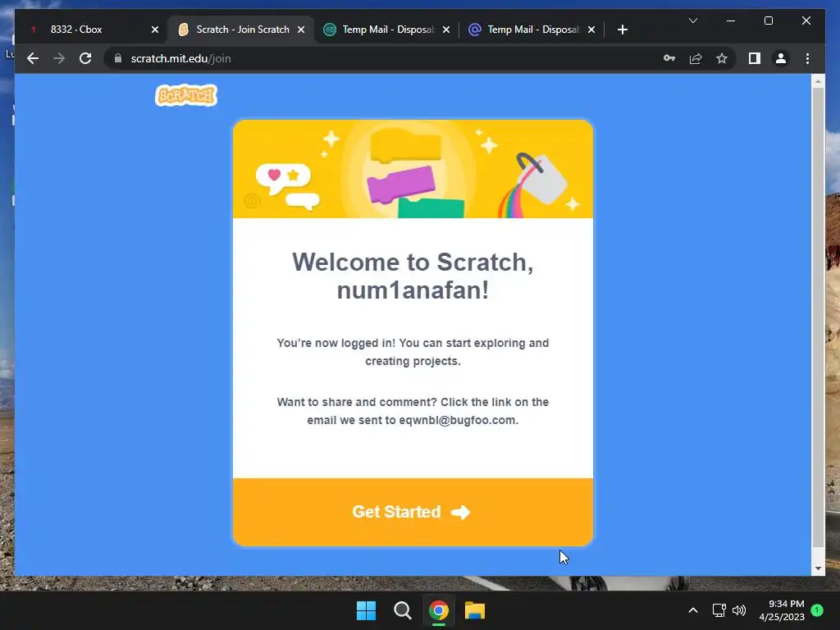Click the Welcome to Scratch heading

413,276
